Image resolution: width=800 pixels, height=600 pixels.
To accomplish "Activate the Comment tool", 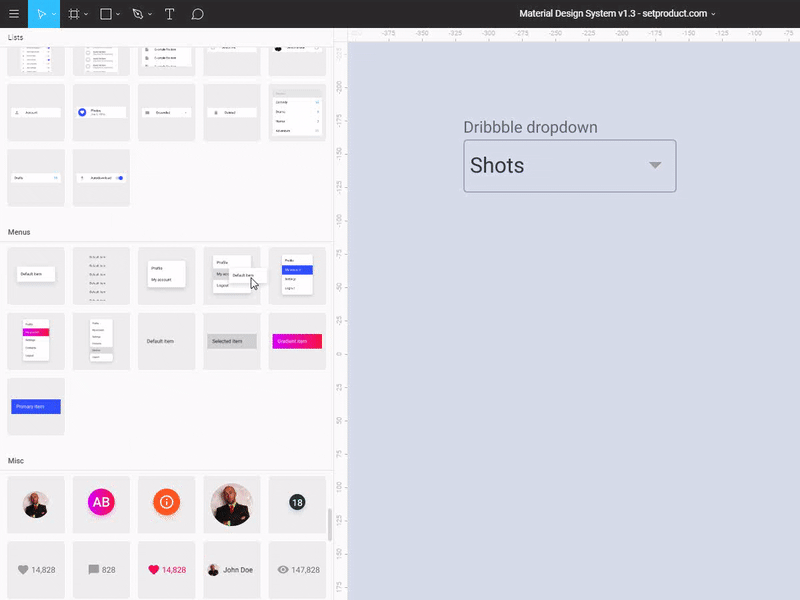I will click(197, 14).
